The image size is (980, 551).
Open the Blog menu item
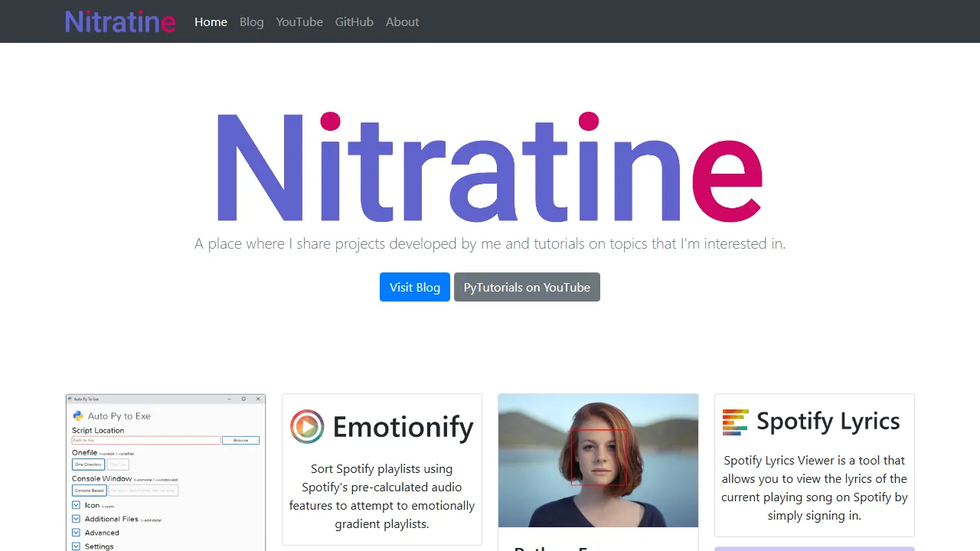pyautogui.click(x=251, y=21)
